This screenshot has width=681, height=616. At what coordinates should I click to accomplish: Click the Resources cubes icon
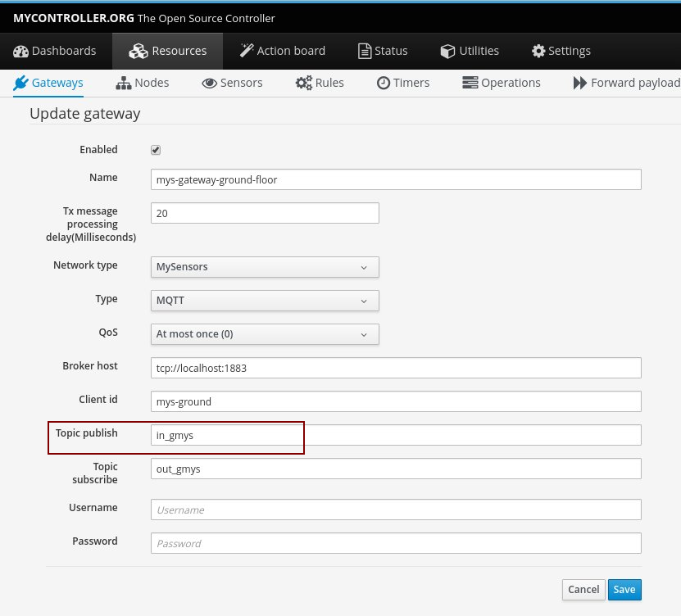[x=138, y=51]
